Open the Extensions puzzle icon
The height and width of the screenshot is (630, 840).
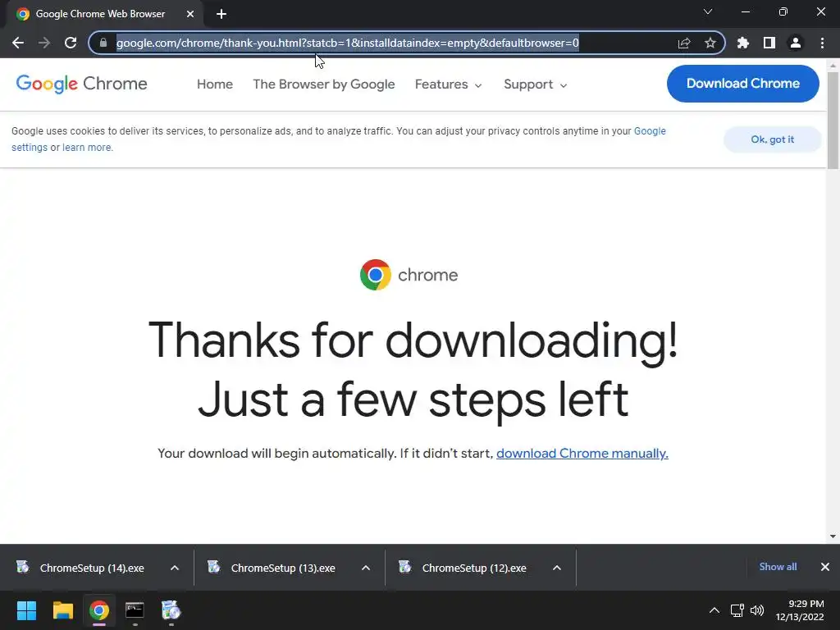[x=742, y=43]
